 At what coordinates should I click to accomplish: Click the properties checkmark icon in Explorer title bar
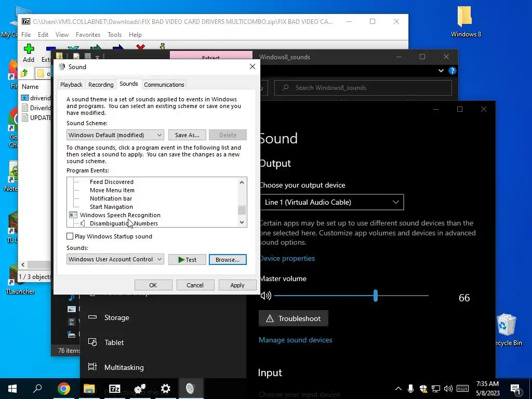point(76,57)
